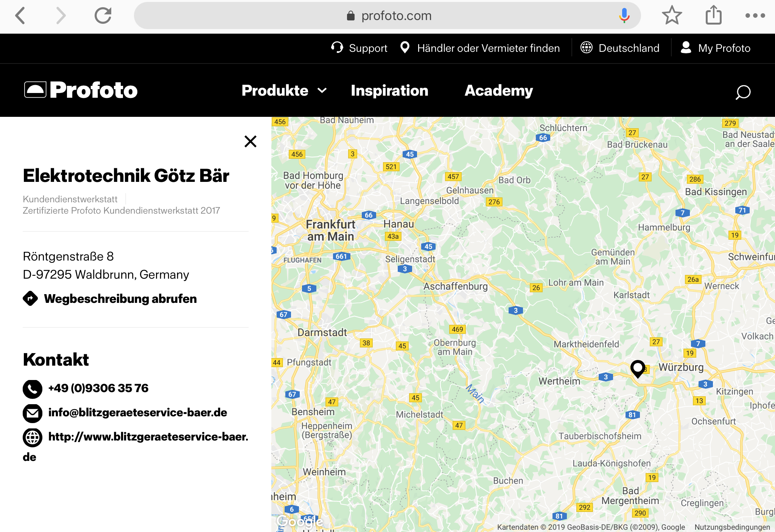Open My Profoto account link
This screenshot has width=775, height=532.
coord(724,48)
